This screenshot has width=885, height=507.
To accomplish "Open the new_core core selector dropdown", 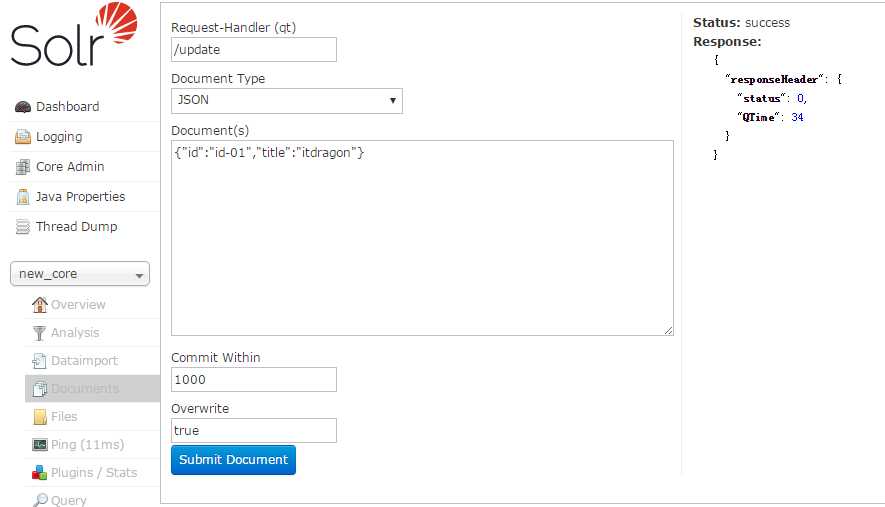I will 80,274.
